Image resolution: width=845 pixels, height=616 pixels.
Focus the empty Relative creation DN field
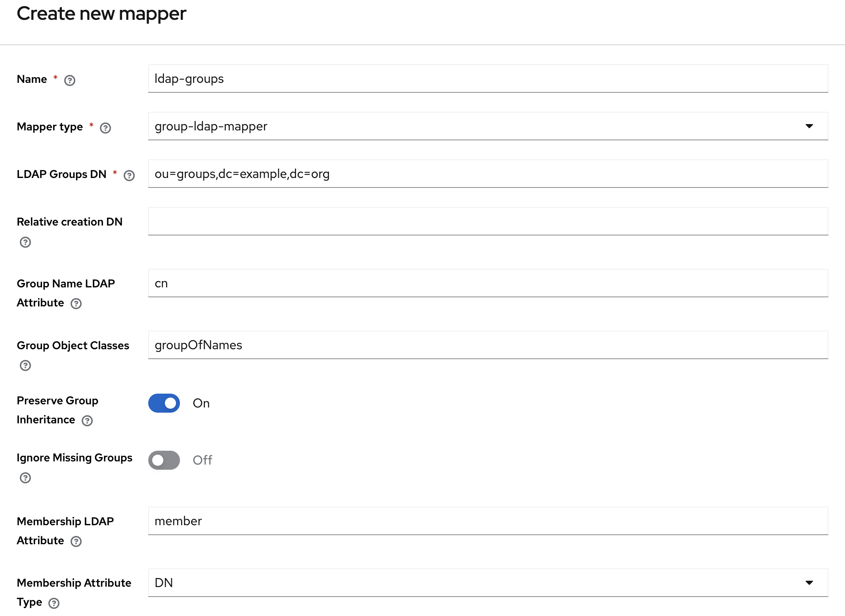(487, 221)
